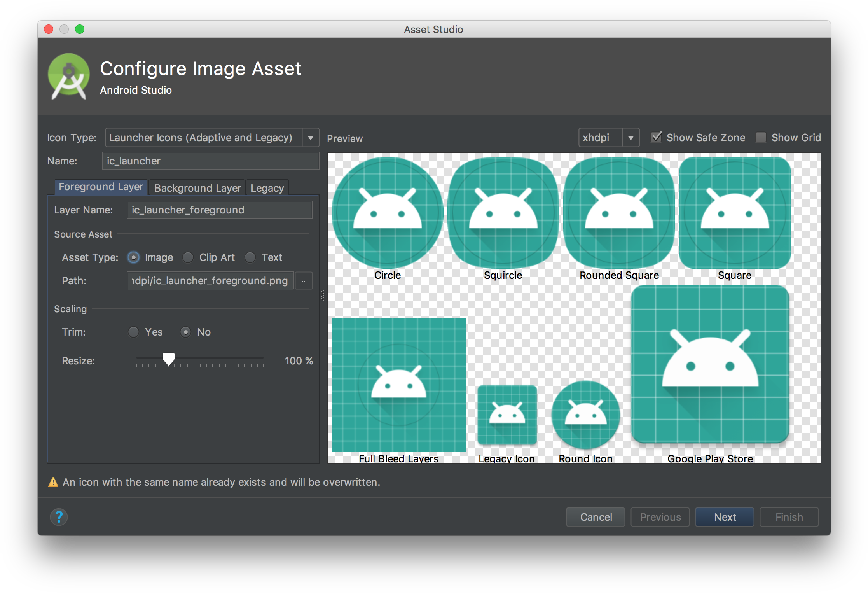Switch to the Legacy tab
Image resolution: width=868 pixels, height=593 pixels.
(x=267, y=188)
